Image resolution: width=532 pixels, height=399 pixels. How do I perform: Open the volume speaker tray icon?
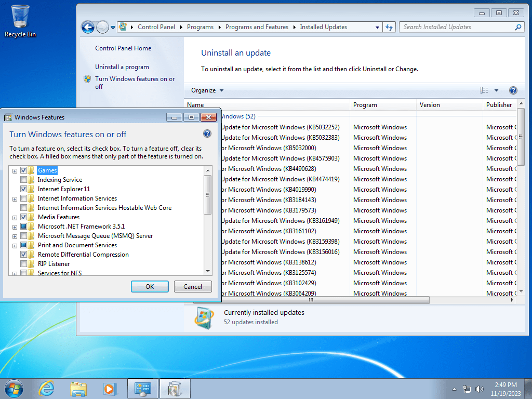[x=479, y=389]
